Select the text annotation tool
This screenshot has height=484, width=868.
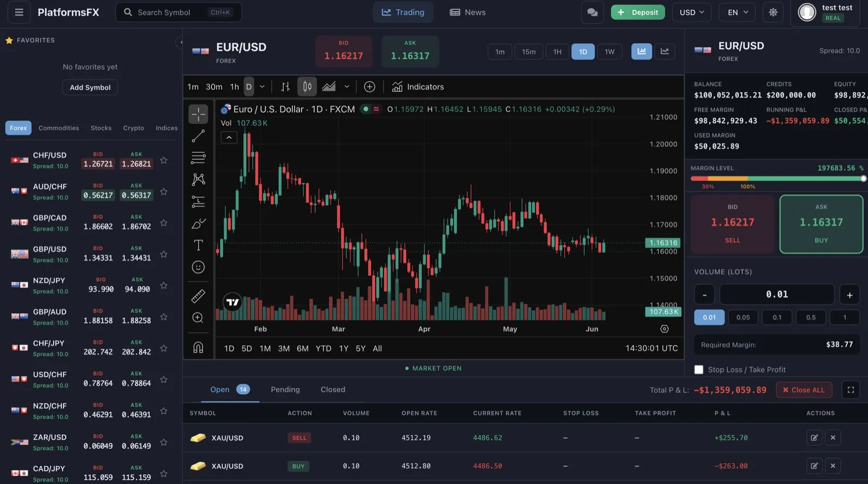pyautogui.click(x=199, y=245)
